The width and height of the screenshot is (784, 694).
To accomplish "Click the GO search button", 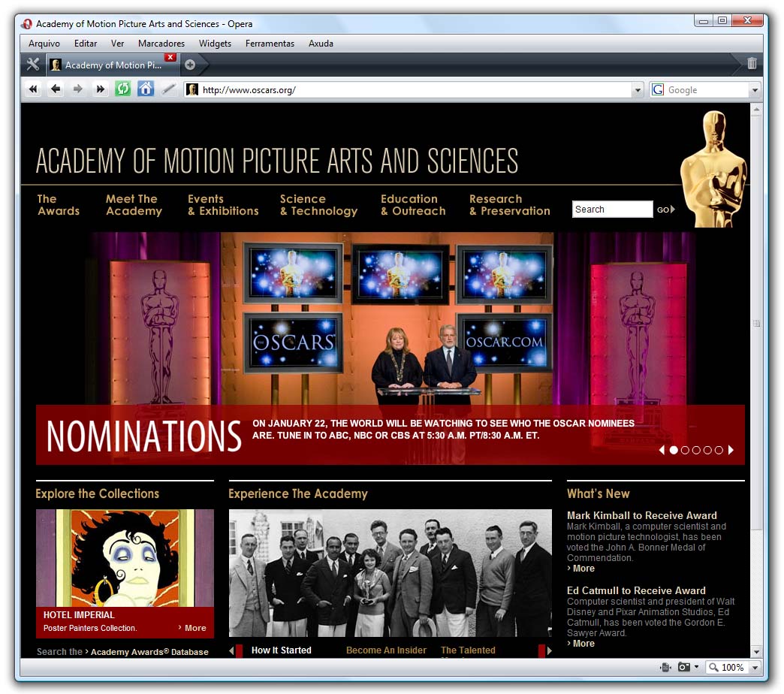I will coord(665,210).
